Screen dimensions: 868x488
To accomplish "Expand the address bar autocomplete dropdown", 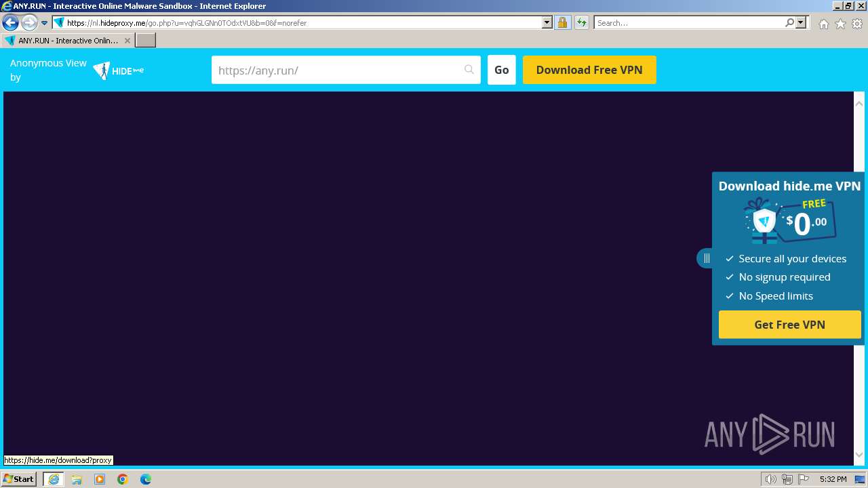I will point(547,22).
